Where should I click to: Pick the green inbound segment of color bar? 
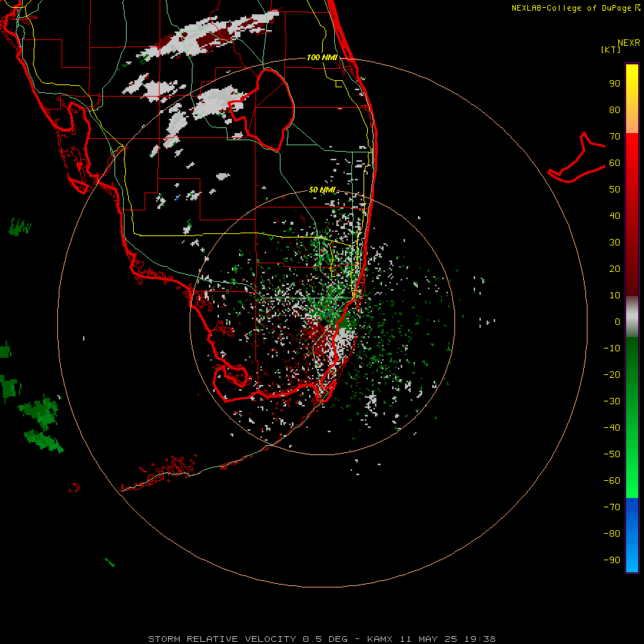[632, 418]
